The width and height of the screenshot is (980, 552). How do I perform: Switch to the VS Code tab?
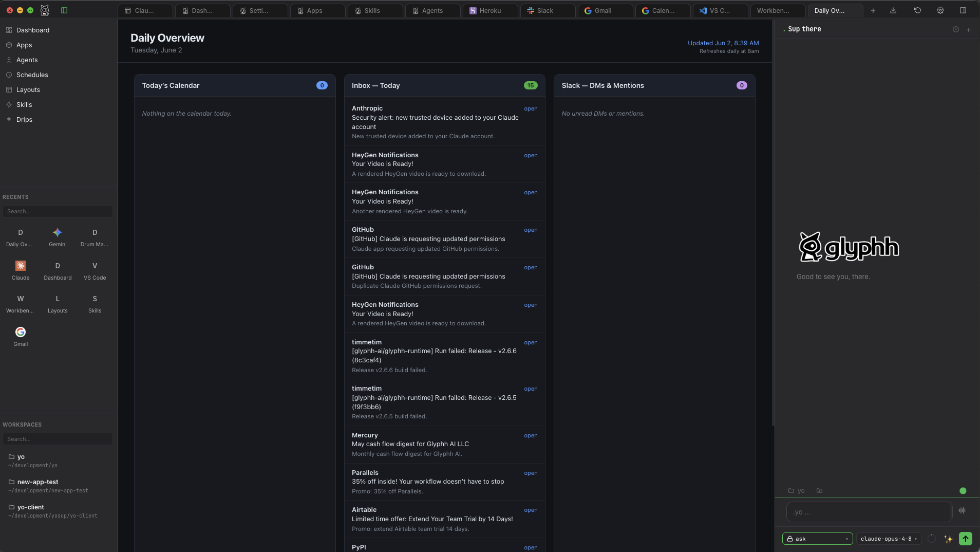721,11
